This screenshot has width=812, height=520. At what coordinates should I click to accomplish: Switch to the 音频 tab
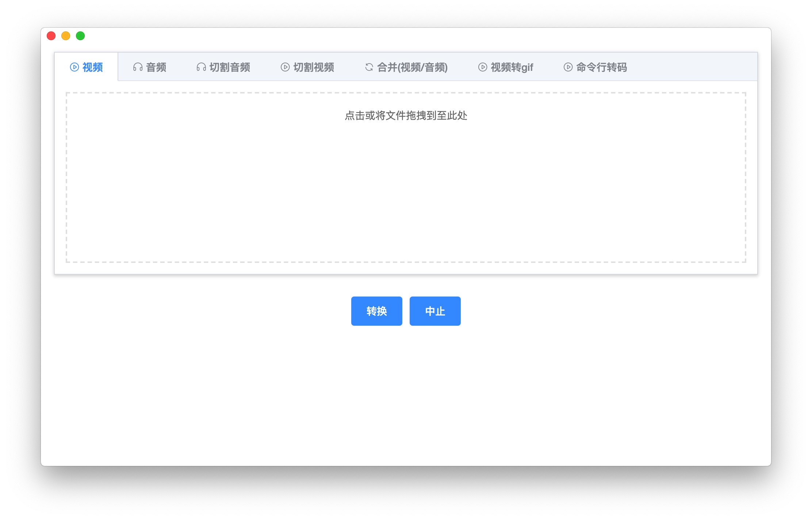156,67
